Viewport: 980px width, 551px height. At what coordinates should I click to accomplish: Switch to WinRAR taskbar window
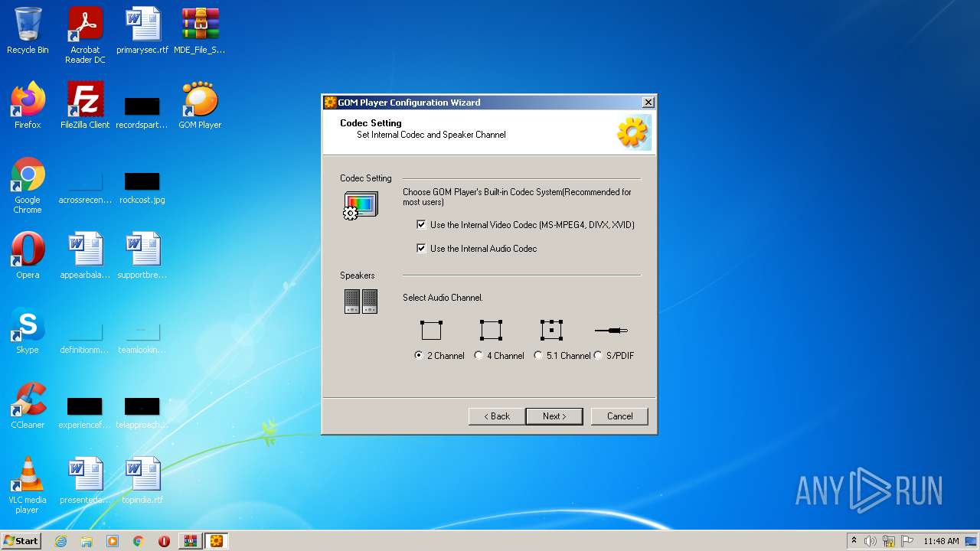190,541
